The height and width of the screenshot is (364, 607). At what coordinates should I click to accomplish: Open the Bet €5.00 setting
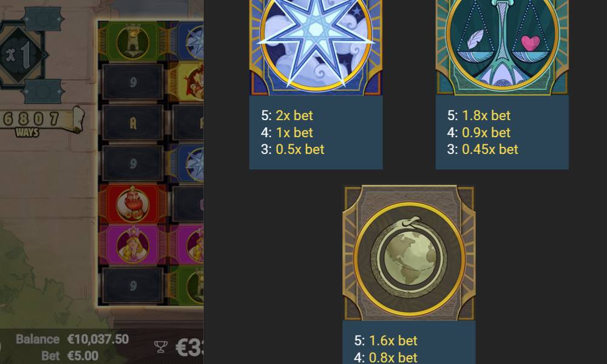70,356
